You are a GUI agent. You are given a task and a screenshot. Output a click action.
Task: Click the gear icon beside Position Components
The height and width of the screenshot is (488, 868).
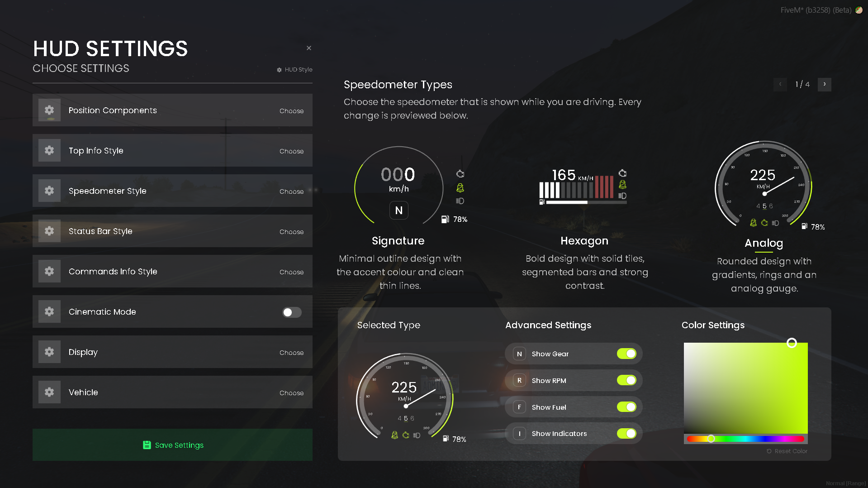tap(49, 110)
